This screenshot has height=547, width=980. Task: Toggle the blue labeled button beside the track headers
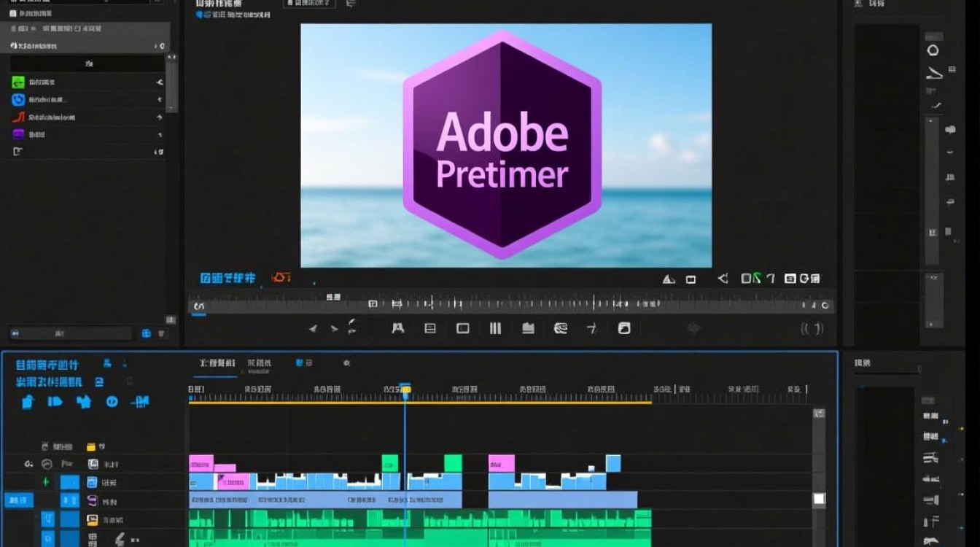[18, 500]
